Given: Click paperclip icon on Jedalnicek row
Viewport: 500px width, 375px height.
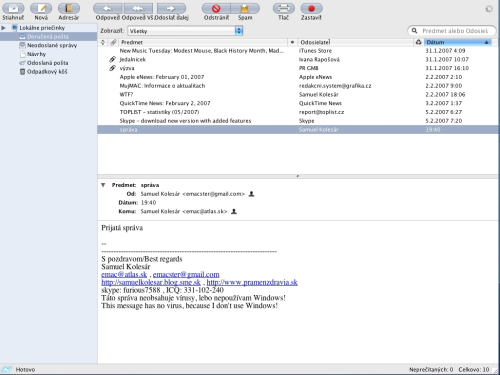Looking at the screenshot, I should point(113,59).
